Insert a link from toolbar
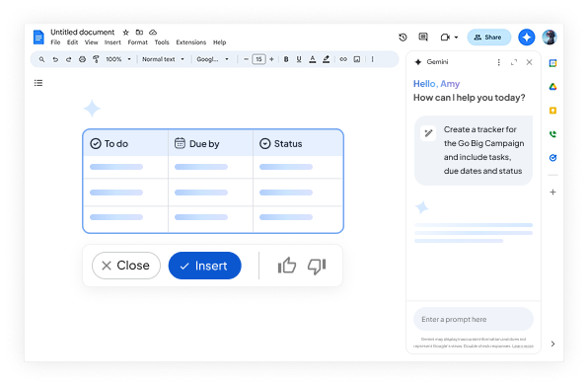Screen dimensions: 588x386 click(x=343, y=59)
